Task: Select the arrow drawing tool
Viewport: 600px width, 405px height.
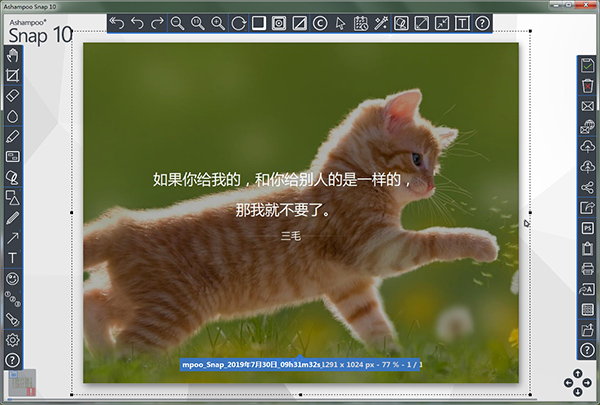Action: tap(13, 238)
